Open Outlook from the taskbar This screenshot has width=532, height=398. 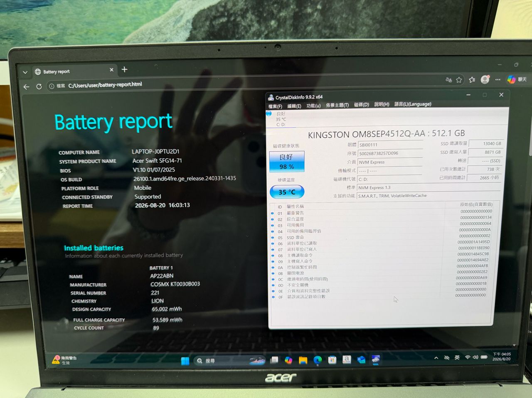pos(361,360)
